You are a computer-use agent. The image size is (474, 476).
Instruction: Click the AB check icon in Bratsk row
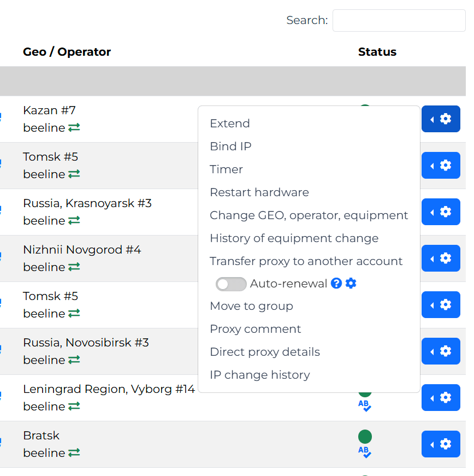[x=364, y=452]
